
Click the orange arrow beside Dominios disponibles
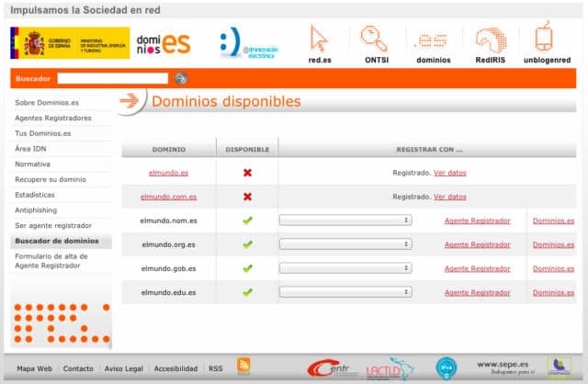pyautogui.click(x=130, y=100)
